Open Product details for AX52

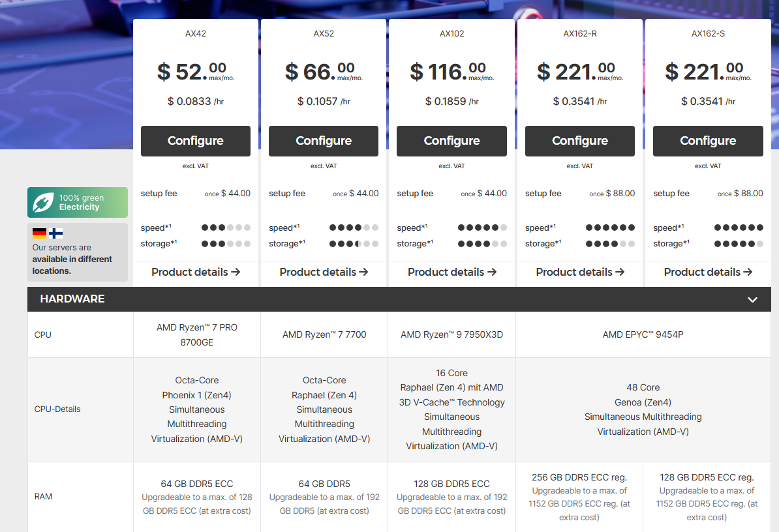[324, 272]
